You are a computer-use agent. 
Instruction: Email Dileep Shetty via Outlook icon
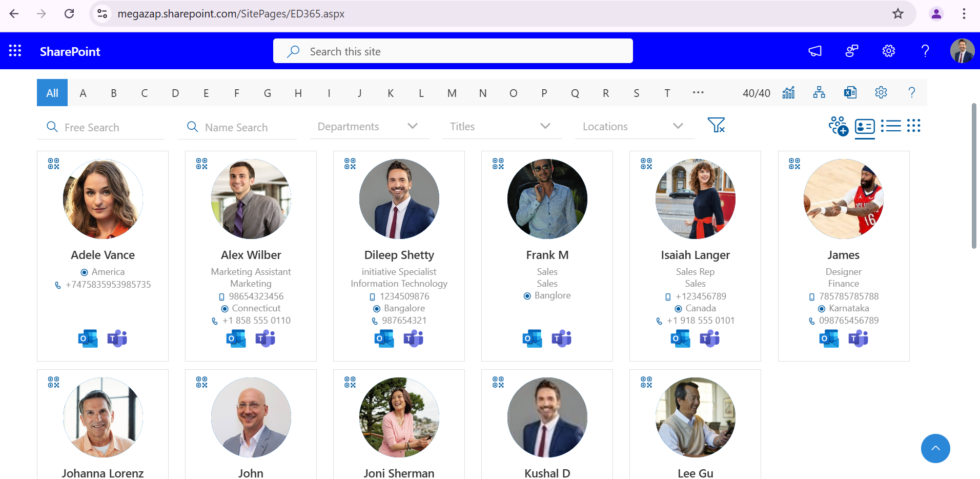pos(384,338)
